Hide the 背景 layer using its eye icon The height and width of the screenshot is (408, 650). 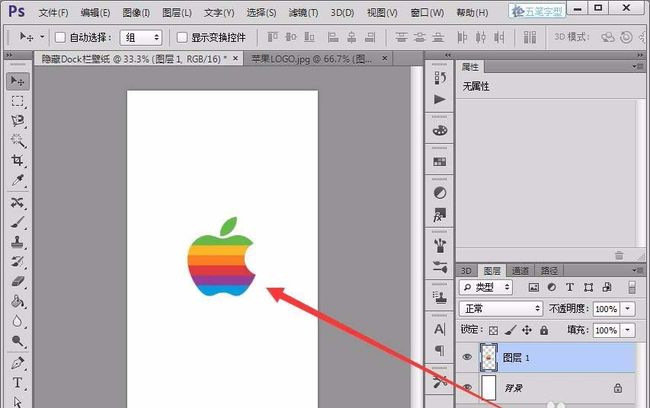pyautogui.click(x=467, y=388)
